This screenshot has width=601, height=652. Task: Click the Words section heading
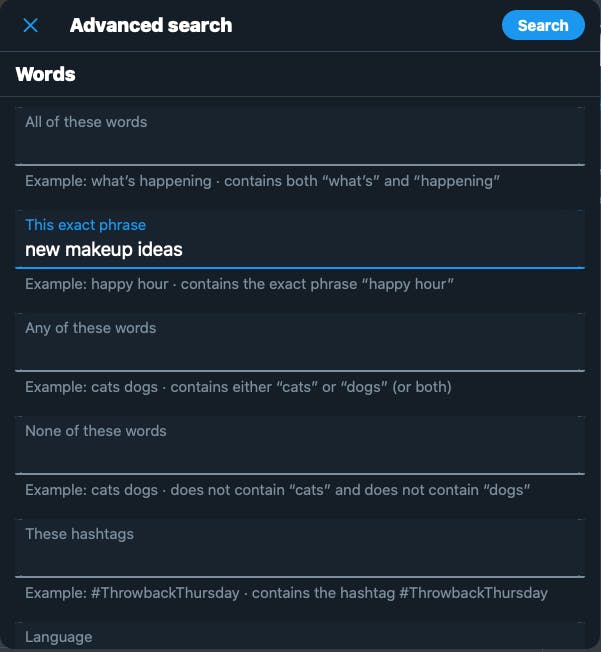point(45,74)
